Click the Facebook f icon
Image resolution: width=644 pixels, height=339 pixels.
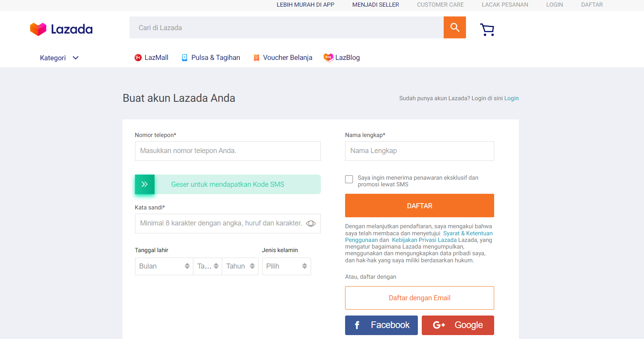(357, 325)
